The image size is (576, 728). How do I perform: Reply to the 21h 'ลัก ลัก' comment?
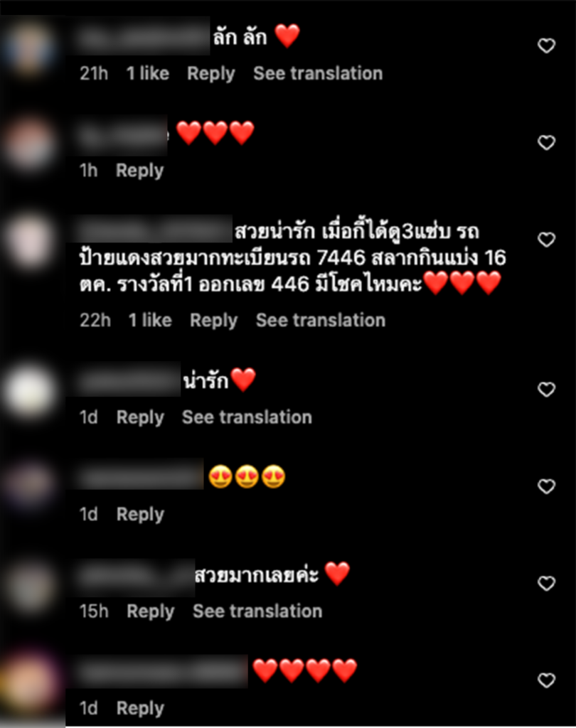coord(211,74)
